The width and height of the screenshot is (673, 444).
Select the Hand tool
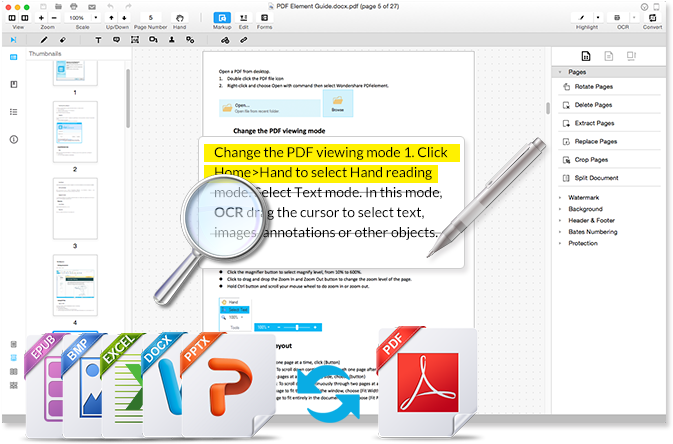pyautogui.click(x=180, y=18)
